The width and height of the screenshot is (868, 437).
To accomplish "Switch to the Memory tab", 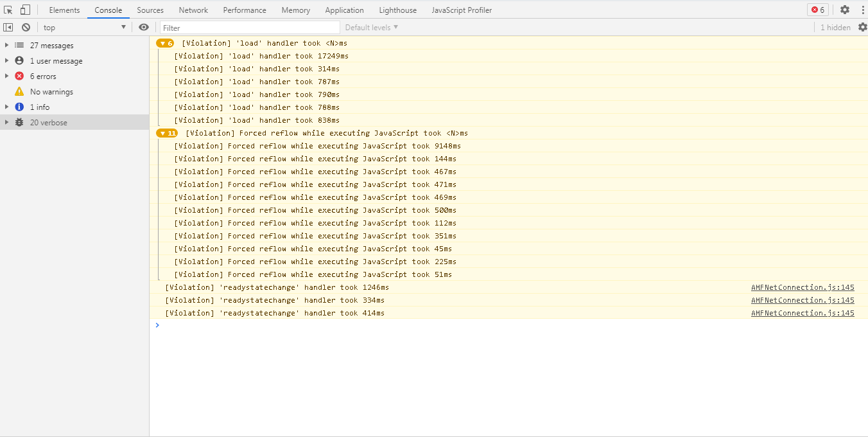I will click(x=296, y=10).
